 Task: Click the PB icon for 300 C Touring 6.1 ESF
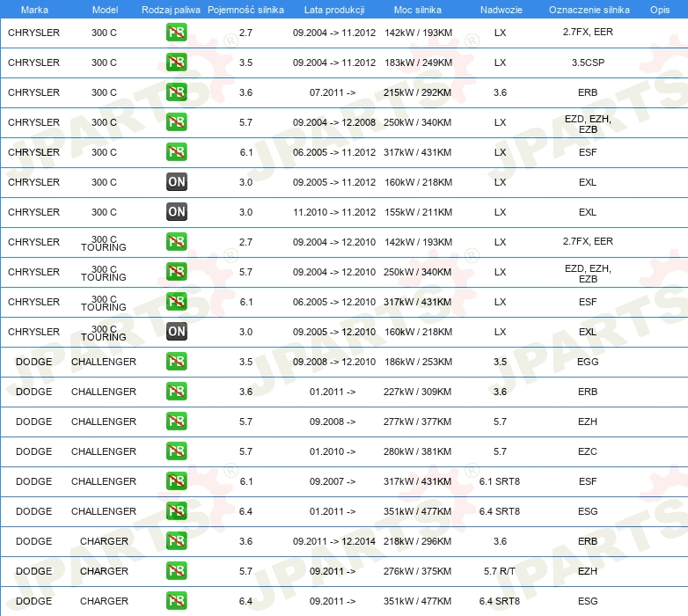pos(177,302)
